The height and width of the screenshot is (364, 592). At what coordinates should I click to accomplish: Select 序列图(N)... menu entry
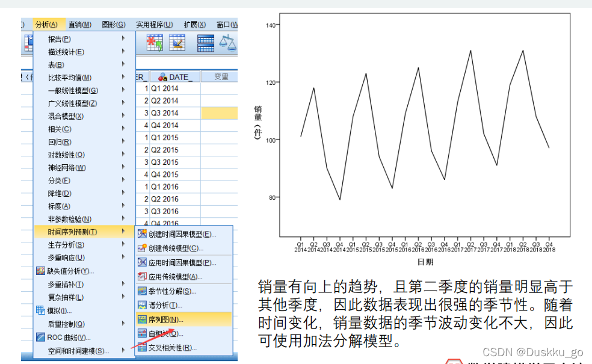click(184, 319)
